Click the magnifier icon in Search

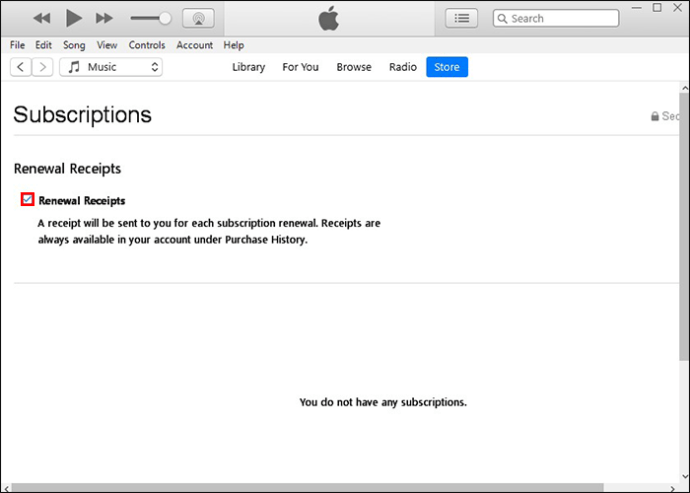[x=502, y=18]
